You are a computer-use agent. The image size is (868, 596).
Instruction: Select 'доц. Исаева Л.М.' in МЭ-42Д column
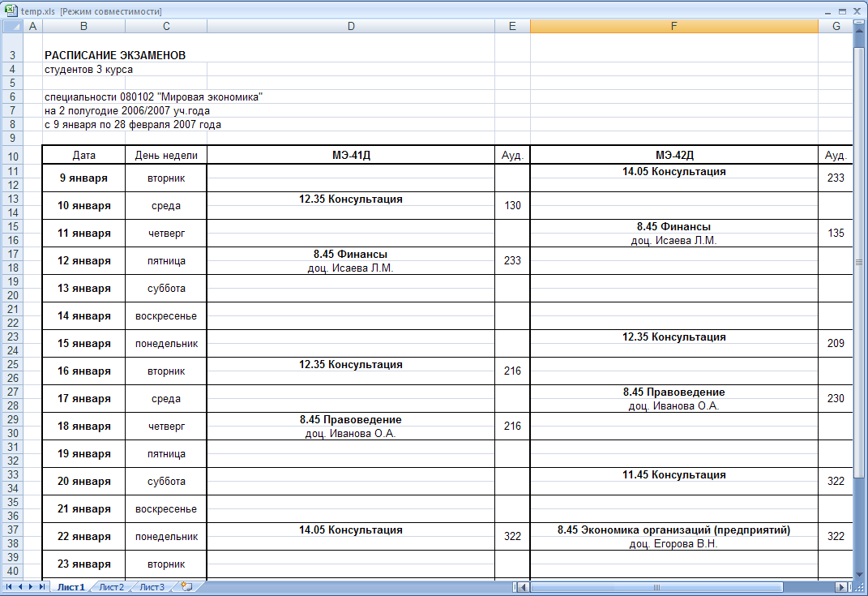[673, 240]
